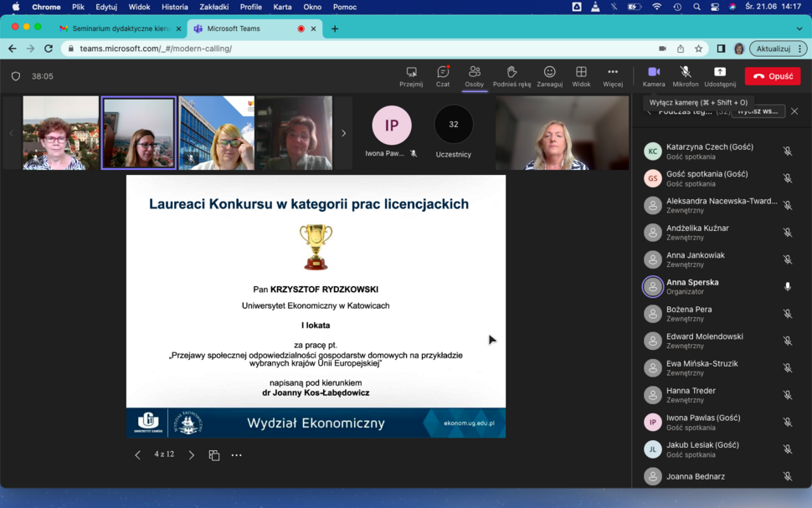This screenshot has width=812, height=508.
Task: Open the Udostępnij share icon
Action: (720, 73)
